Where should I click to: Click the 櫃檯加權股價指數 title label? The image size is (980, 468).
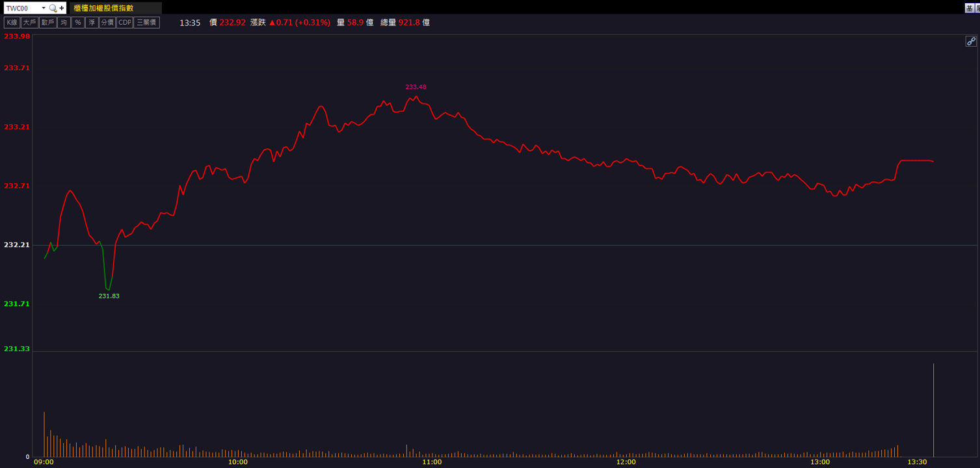(x=103, y=8)
